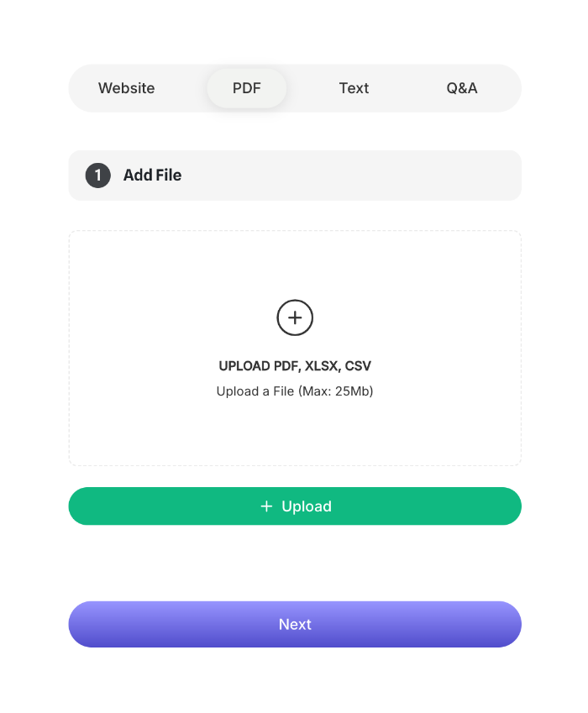Image resolution: width=588 pixels, height=713 pixels.
Task: Click the numbered circle beside Add File
Action: pos(97,176)
